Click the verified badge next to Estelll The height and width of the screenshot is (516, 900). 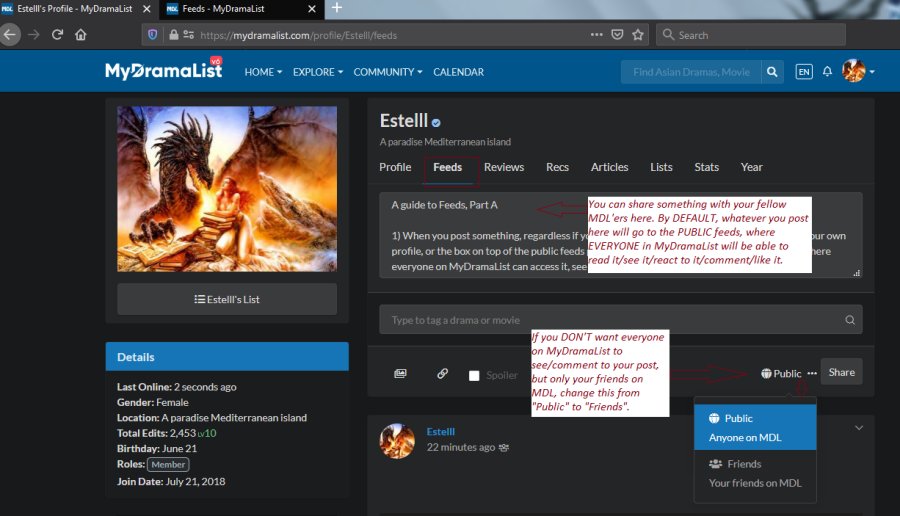436,123
